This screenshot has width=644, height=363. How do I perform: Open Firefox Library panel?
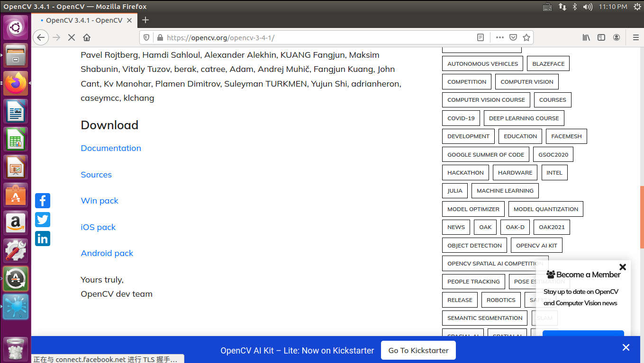[x=586, y=37]
